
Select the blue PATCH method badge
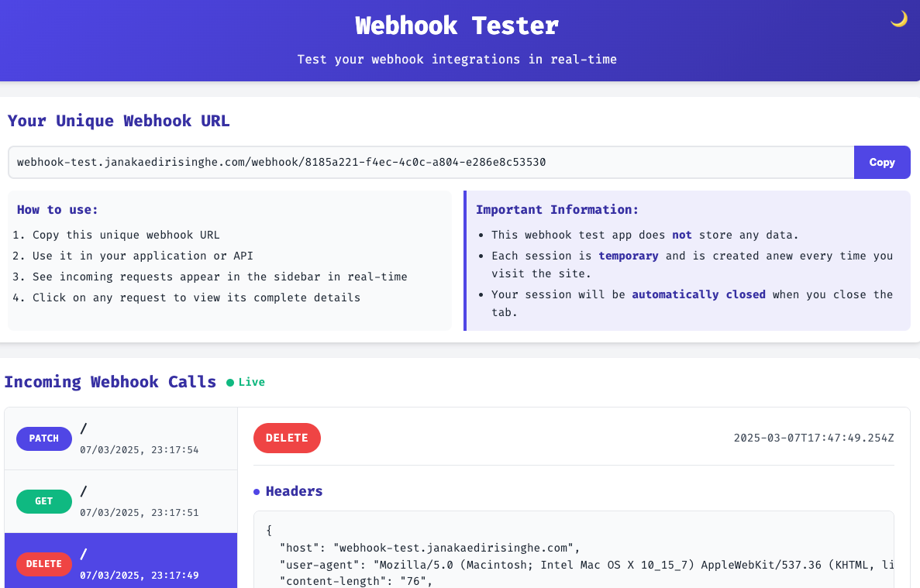pyautogui.click(x=44, y=438)
